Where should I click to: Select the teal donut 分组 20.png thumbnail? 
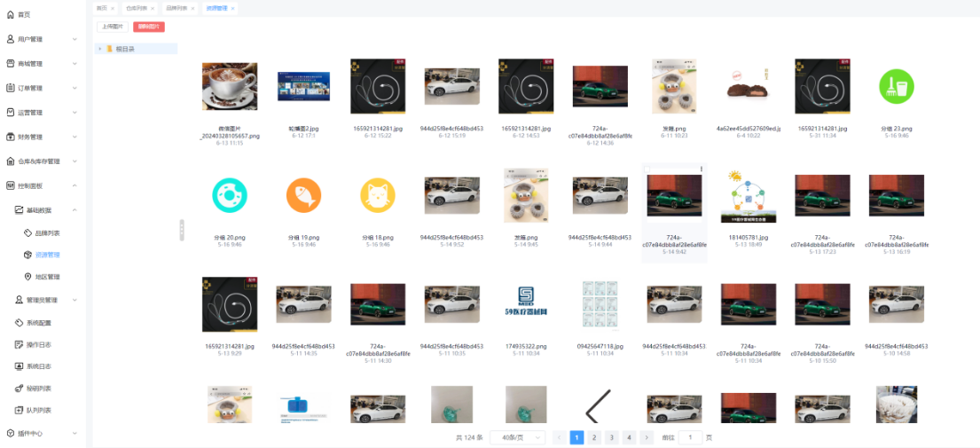(x=230, y=195)
